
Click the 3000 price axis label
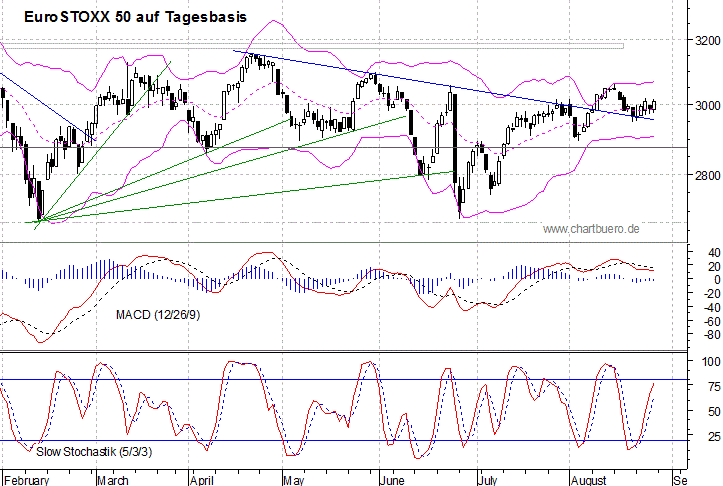point(707,105)
